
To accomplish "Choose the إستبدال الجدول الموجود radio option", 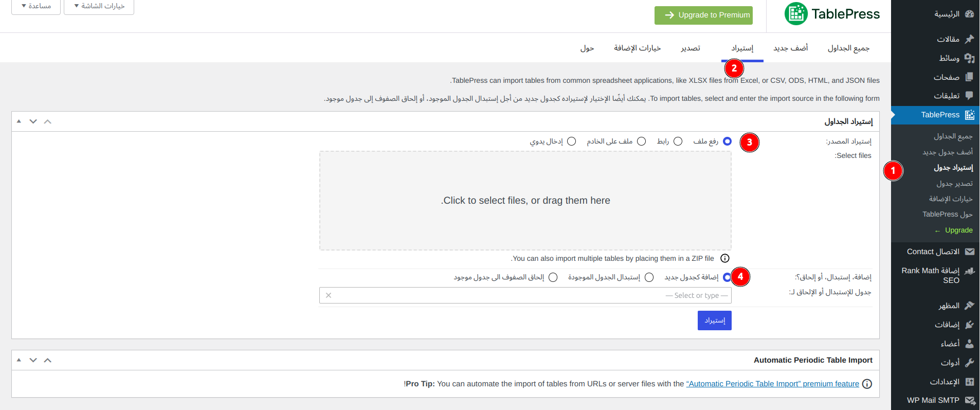I will tap(649, 277).
